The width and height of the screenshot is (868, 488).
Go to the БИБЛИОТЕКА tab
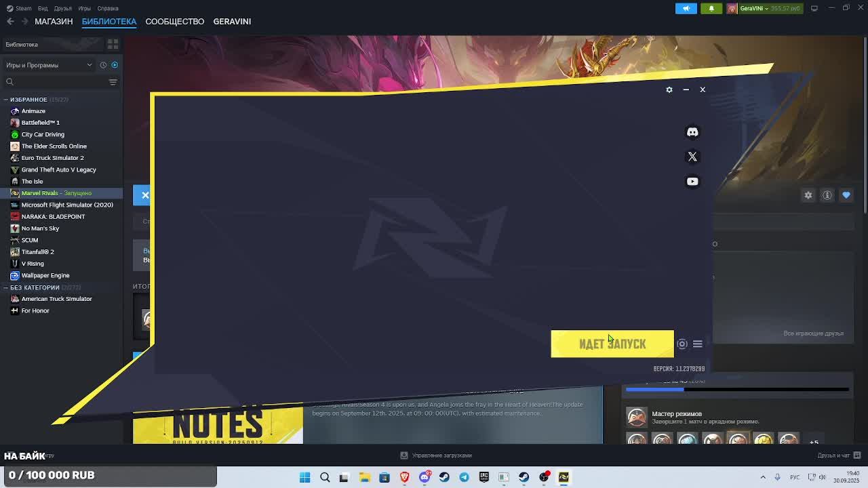(109, 21)
